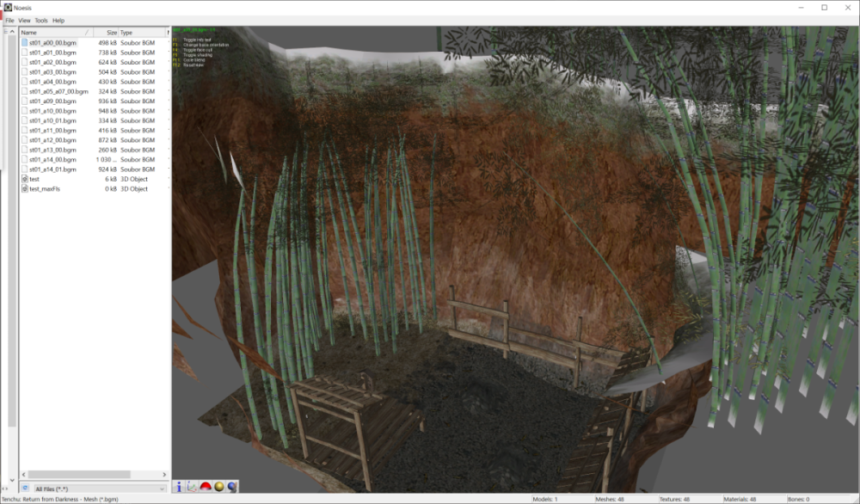Select st01_a14_01.bgm in the file list
The width and height of the screenshot is (860, 504).
[52, 169]
